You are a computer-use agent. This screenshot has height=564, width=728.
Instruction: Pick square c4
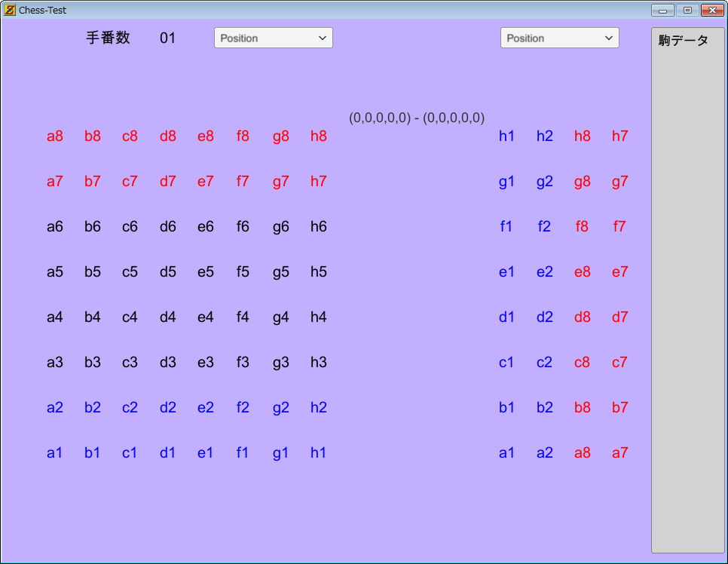[x=130, y=317]
